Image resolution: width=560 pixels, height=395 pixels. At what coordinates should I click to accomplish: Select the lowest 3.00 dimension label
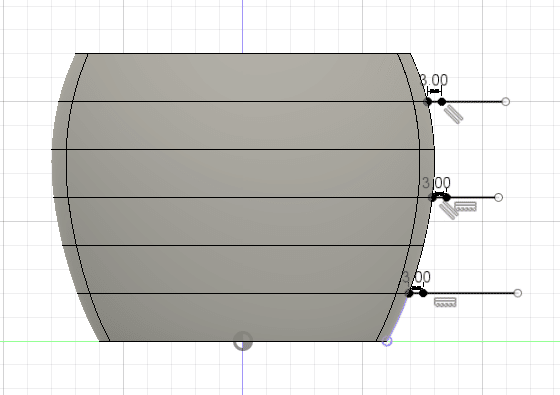tap(416, 277)
